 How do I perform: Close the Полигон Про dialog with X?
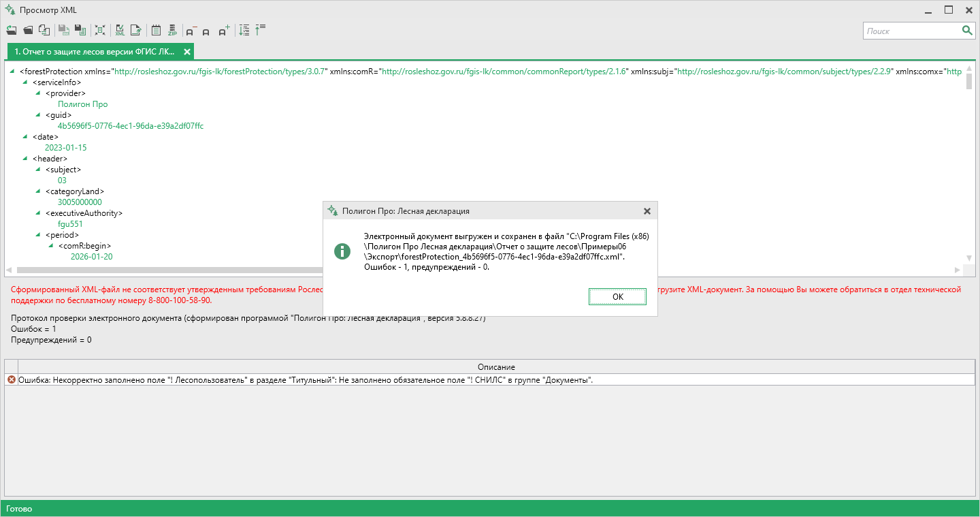[x=647, y=211]
